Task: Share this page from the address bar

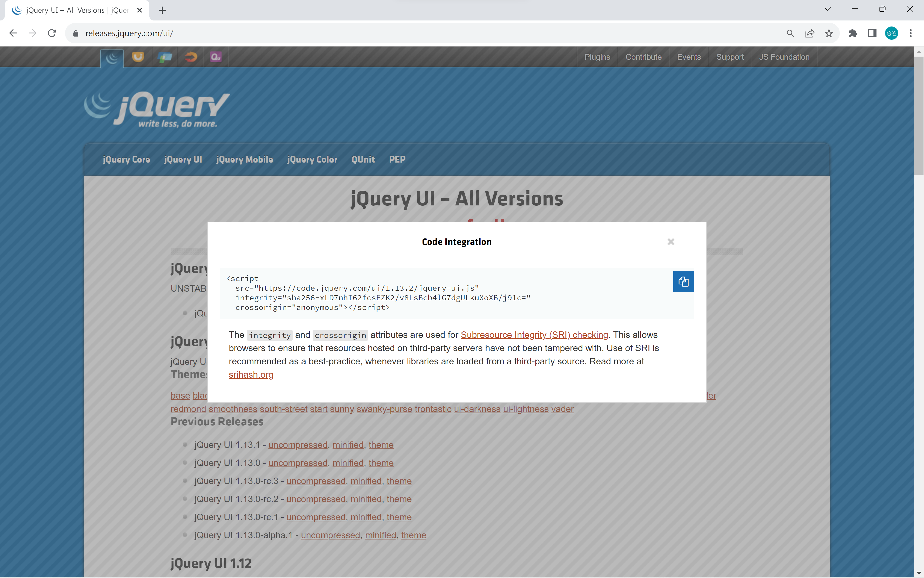Action: pyautogui.click(x=809, y=33)
